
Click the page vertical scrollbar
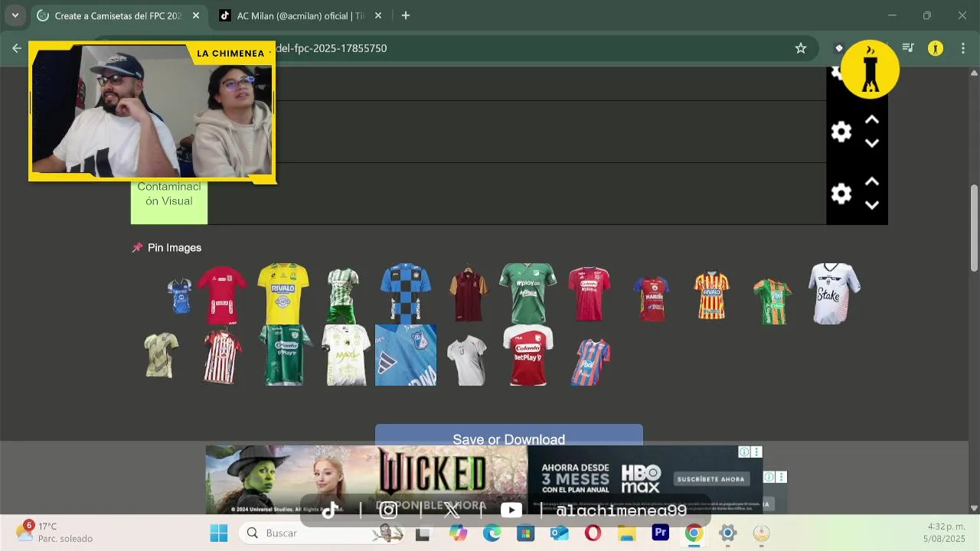pyautogui.click(x=974, y=228)
